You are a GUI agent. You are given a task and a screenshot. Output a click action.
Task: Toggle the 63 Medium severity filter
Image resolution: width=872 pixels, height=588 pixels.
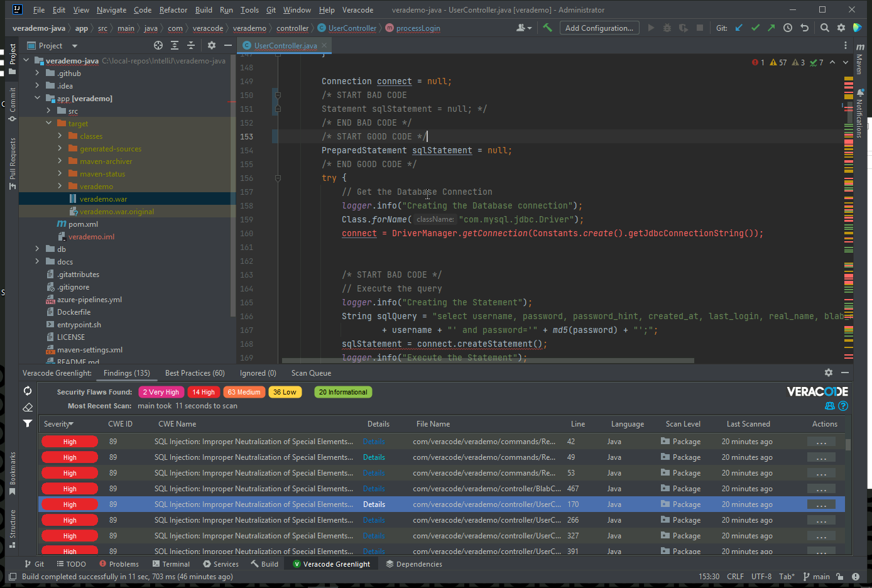[x=244, y=392]
